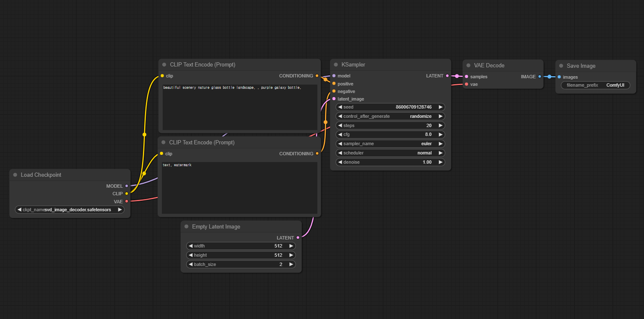The image size is (644, 319).
Task: Decrease denoise value with left arrow
Action: 340,162
